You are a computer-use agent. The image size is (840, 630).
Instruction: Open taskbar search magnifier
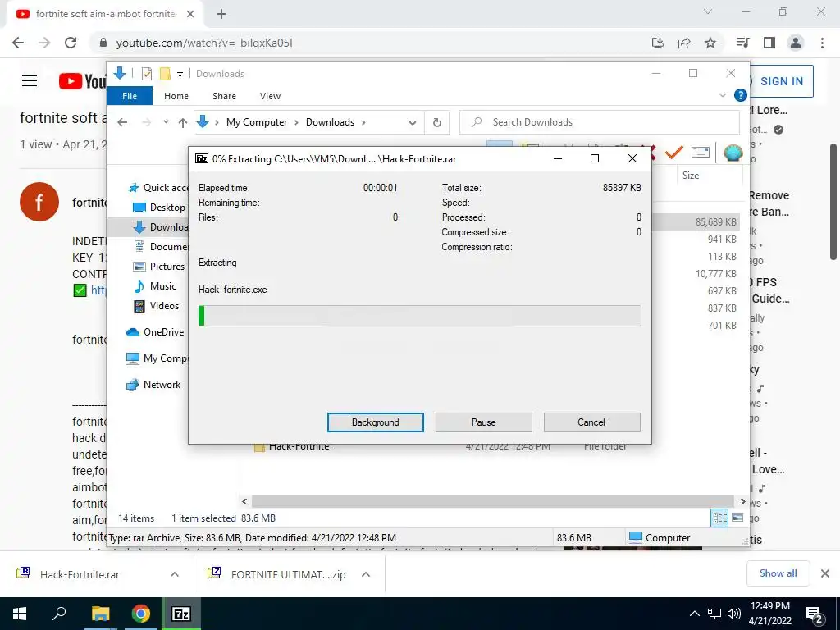click(59, 614)
